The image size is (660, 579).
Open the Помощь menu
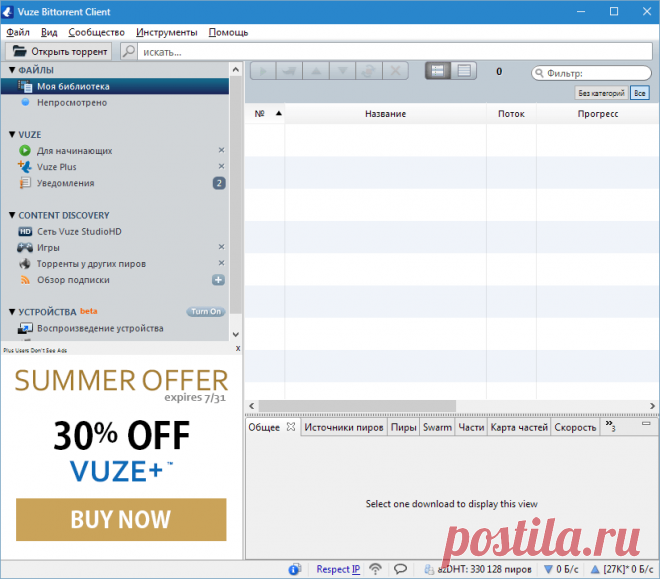[x=228, y=32]
